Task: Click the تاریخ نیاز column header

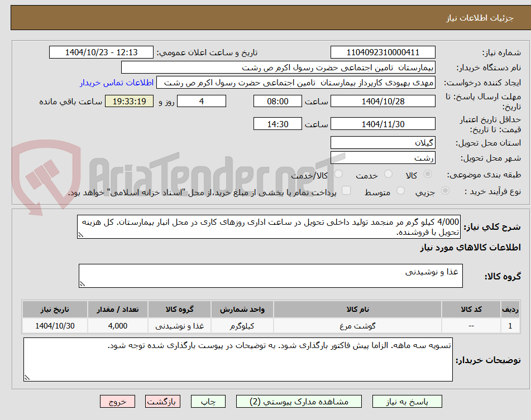Action: click(55, 309)
